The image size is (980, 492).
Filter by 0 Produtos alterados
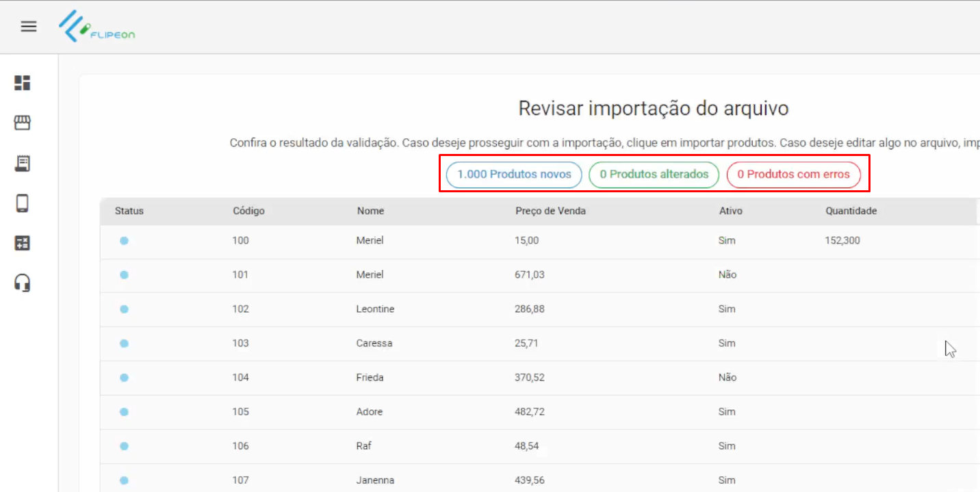click(x=654, y=174)
